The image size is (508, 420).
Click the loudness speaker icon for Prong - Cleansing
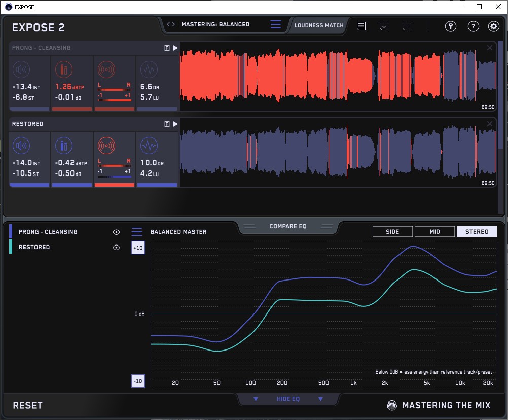21,69
